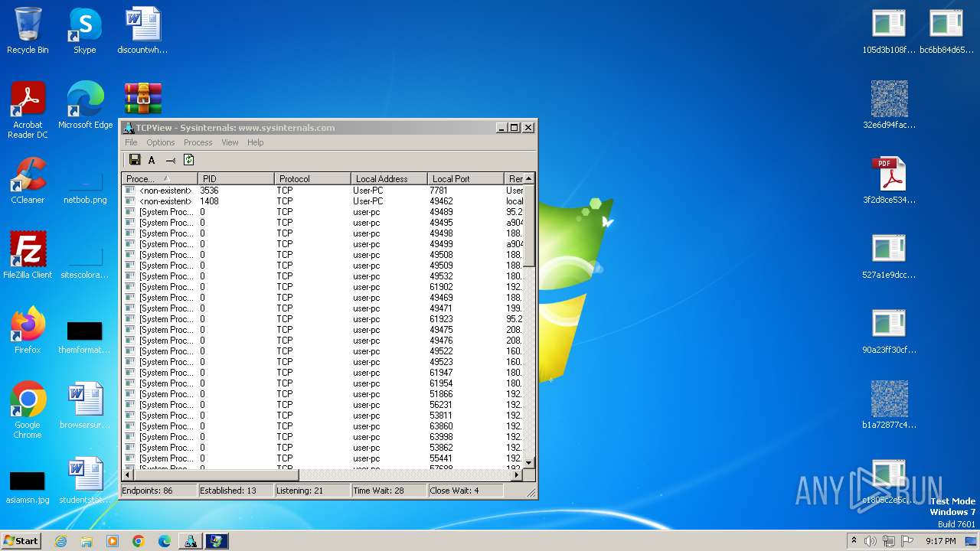Sort by the Protocol column header
Image resolution: width=980 pixels, height=551 pixels.
click(312, 178)
